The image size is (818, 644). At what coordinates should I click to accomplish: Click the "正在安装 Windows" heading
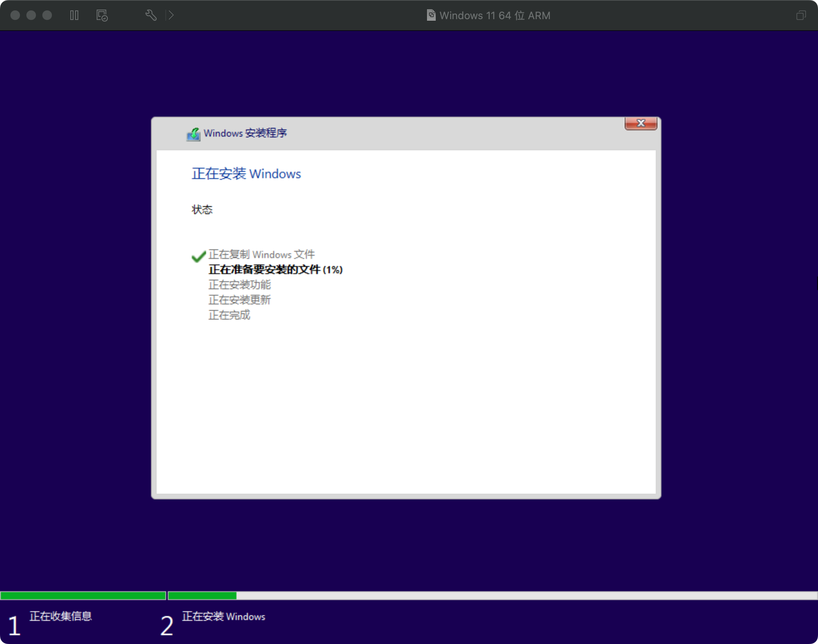click(246, 174)
